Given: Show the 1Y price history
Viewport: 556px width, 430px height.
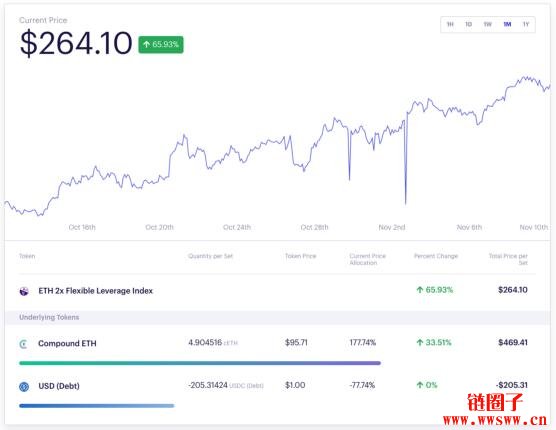Looking at the screenshot, I should point(526,24).
